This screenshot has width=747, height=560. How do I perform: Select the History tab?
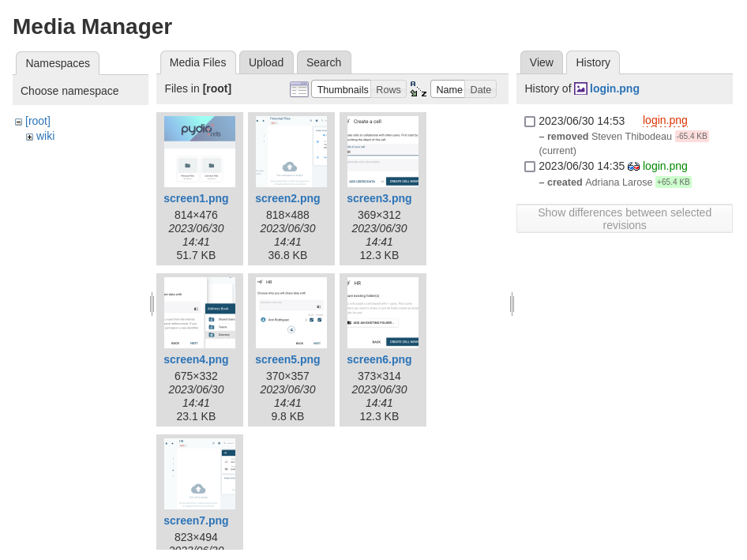pos(593,62)
